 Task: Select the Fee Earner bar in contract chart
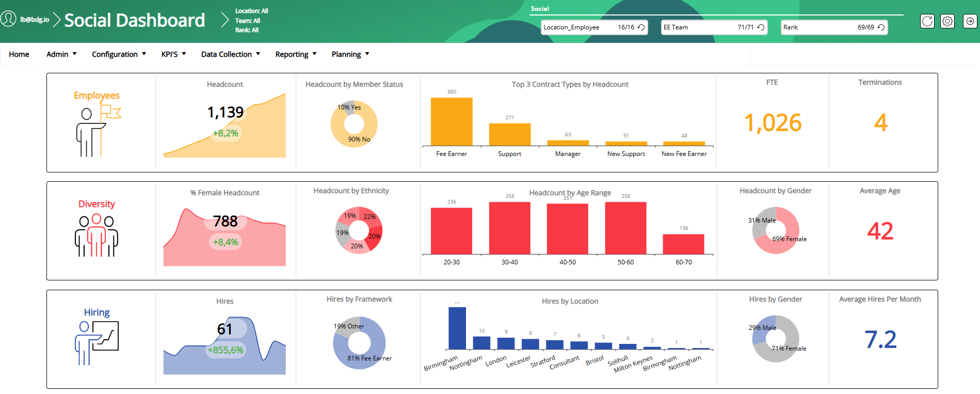(452, 122)
